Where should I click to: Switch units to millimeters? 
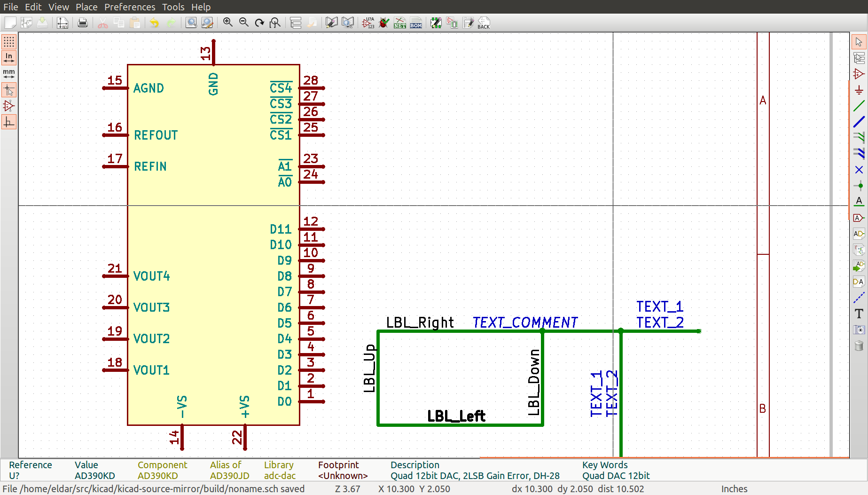(x=9, y=74)
